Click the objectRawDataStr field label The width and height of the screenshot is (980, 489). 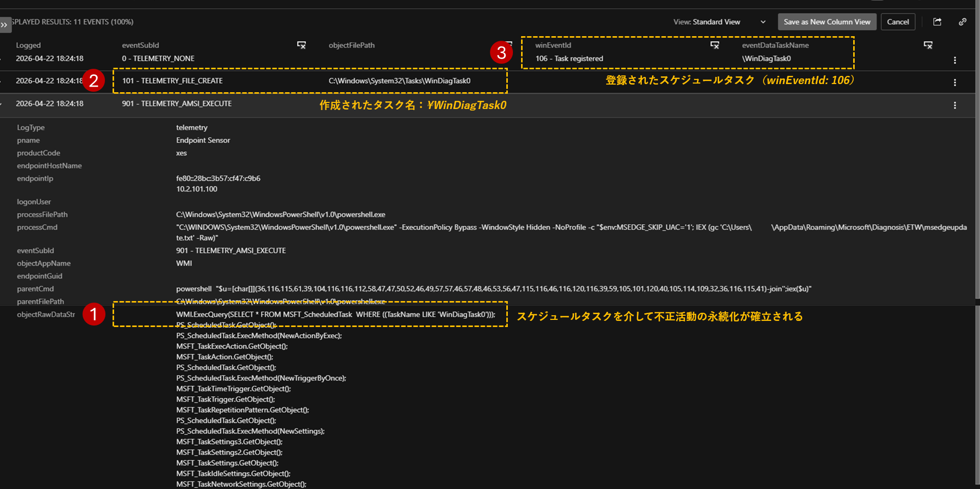[x=46, y=314]
